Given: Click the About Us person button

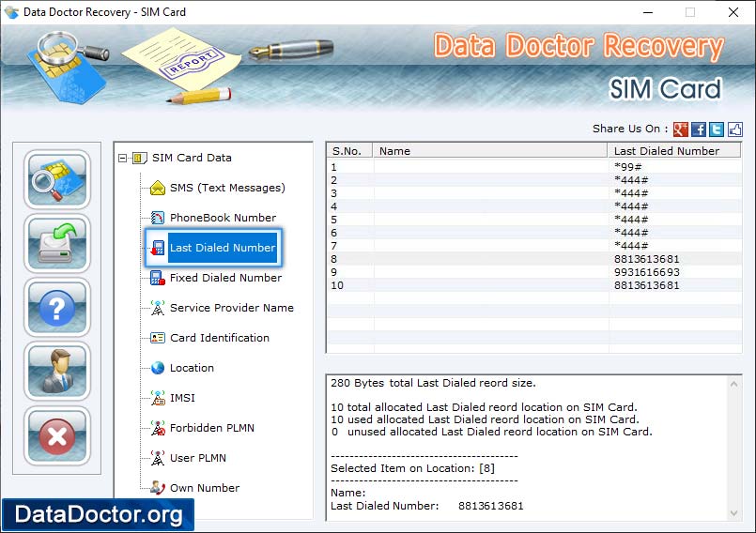Looking at the screenshot, I should pyautogui.click(x=57, y=371).
